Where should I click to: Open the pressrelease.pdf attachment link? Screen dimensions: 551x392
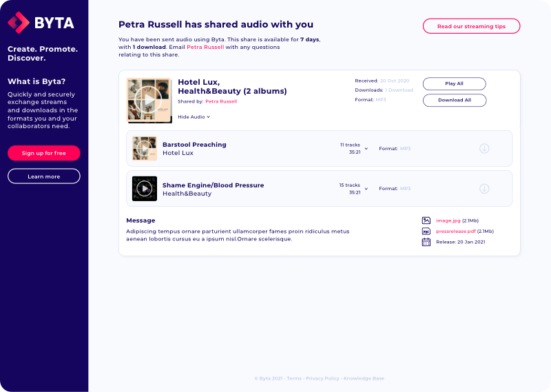click(x=456, y=231)
